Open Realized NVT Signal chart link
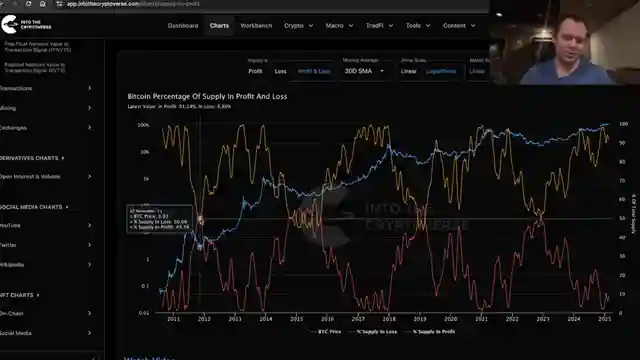640x360 pixels. (x=35, y=67)
